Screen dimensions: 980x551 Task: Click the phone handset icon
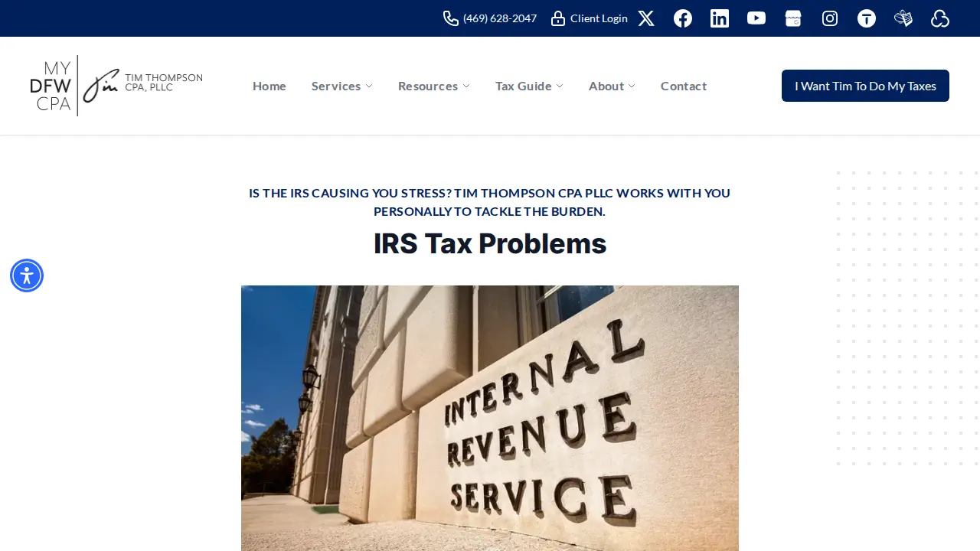click(451, 18)
